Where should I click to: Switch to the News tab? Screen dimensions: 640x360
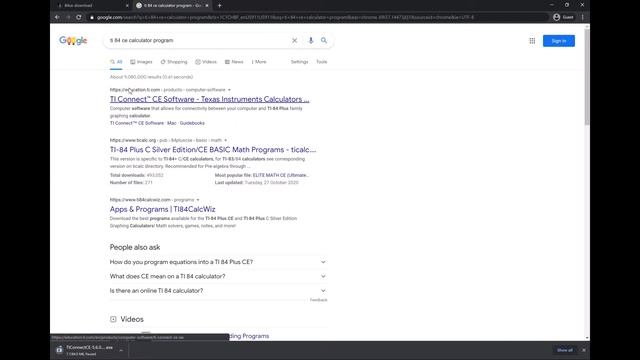pos(234,62)
